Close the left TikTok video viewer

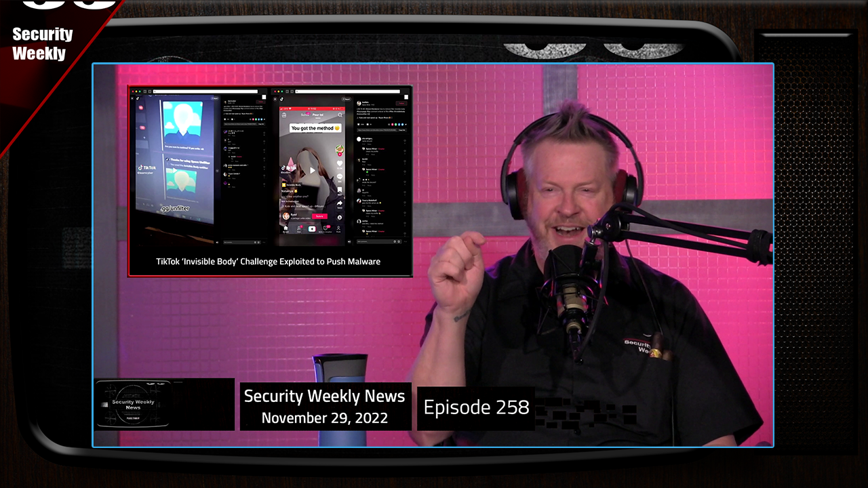[132, 98]
